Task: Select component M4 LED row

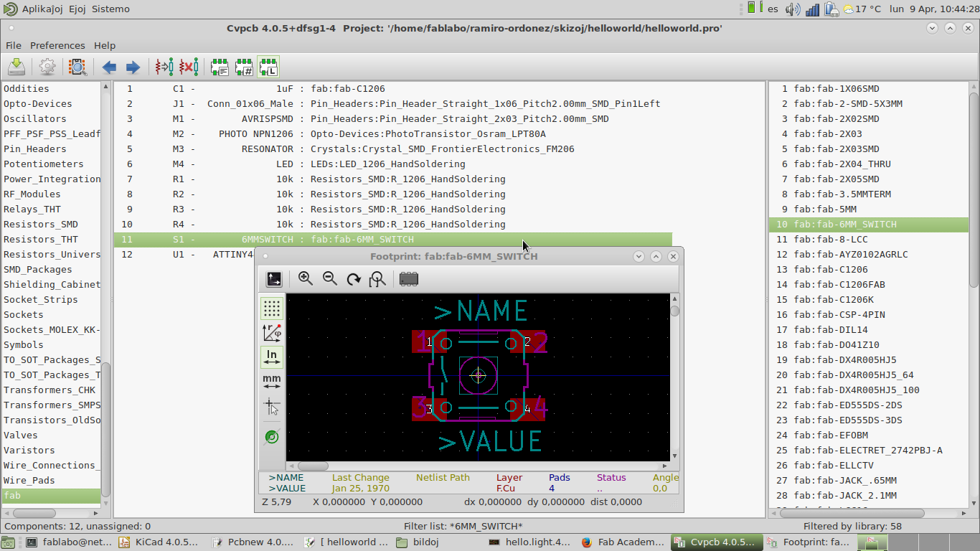Action: (393, 164)
